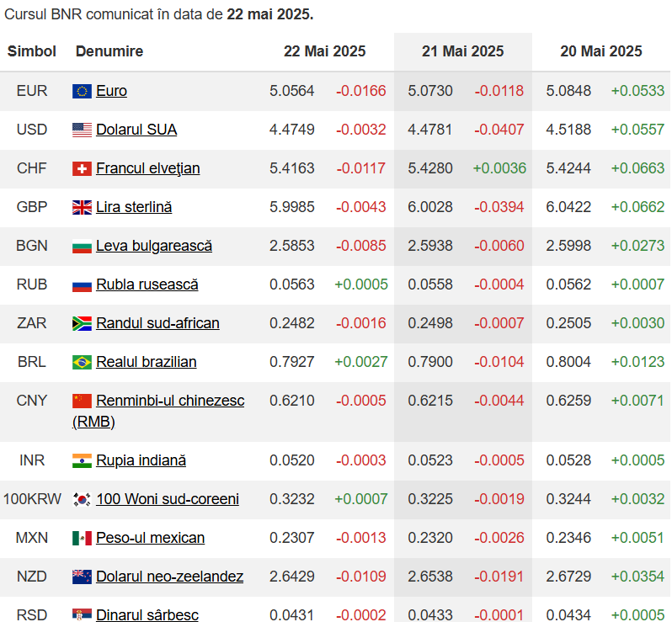Open the Dinarul sârbesc link

[x=147, y=614]
